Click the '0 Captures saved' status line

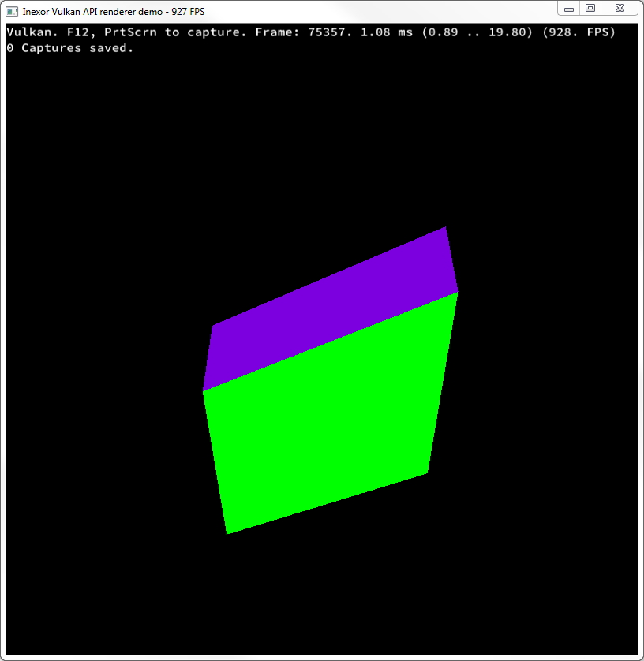tap(68, 47)
